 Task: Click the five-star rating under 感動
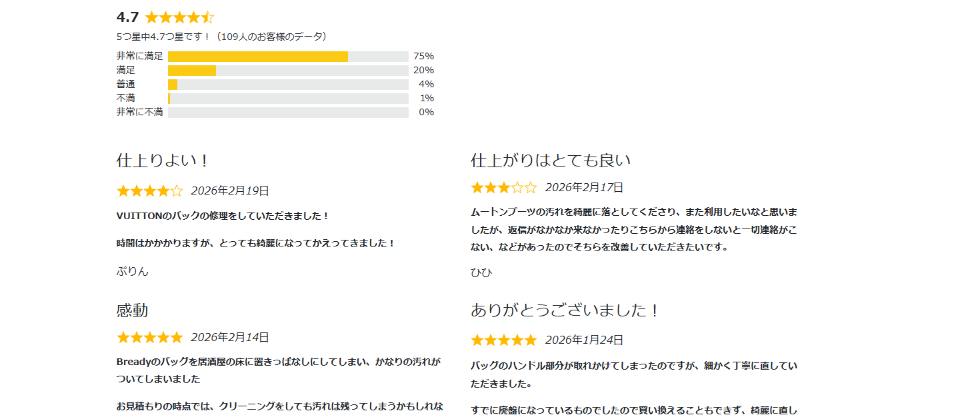pyautogui.click(x=149, y=338)
